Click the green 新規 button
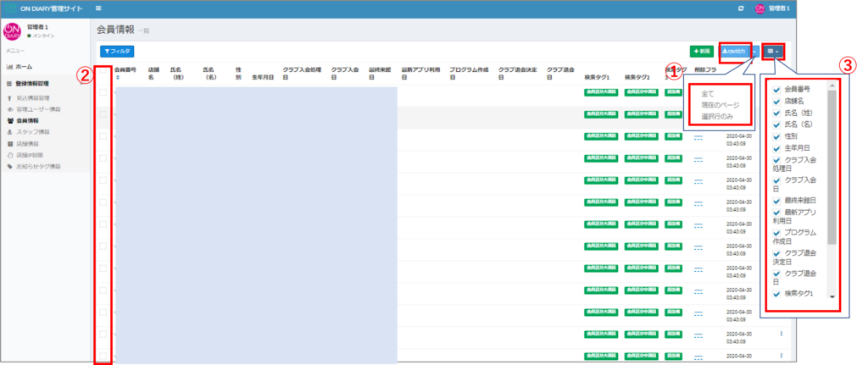 pos(701,52)
